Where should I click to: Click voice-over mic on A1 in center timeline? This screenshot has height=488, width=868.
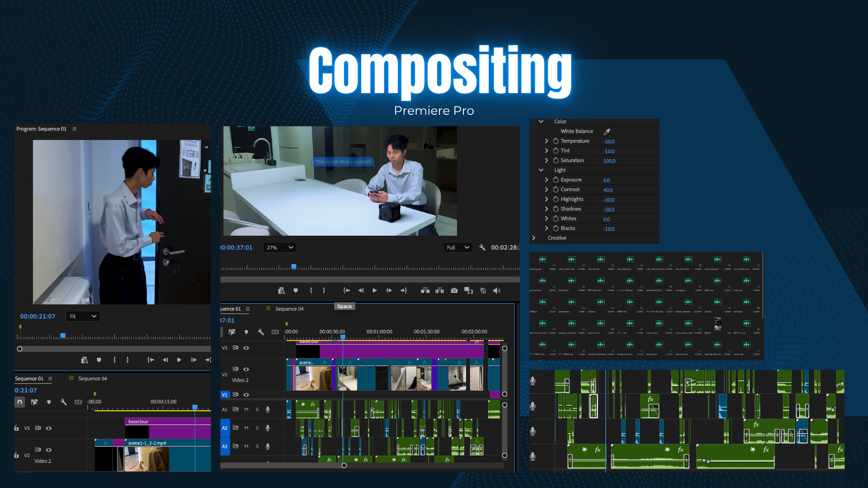tap(268, 409)
